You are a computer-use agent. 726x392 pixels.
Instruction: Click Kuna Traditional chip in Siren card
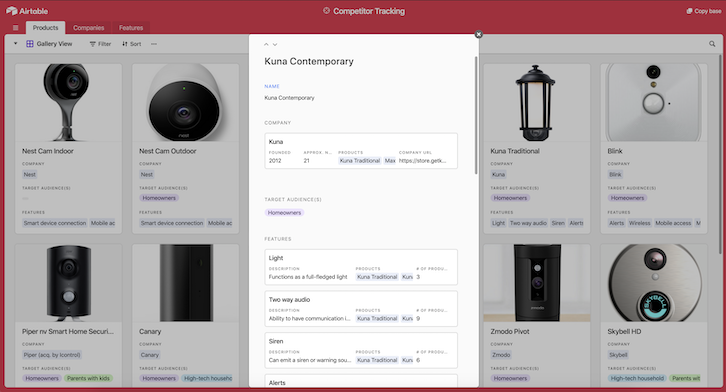377,360
